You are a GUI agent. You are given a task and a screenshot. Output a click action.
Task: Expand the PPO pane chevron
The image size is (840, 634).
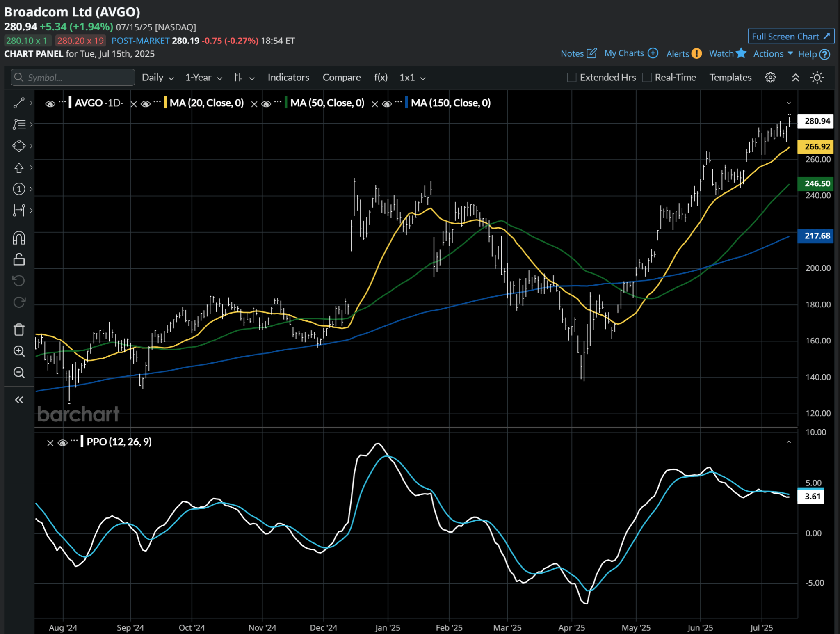(x=788, y=442)
